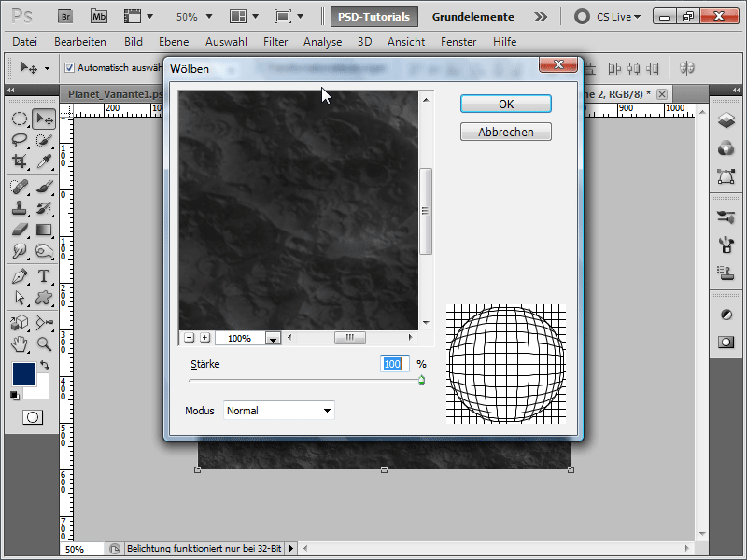Toggle Quick Mask mode

click(x=33, y=417)
